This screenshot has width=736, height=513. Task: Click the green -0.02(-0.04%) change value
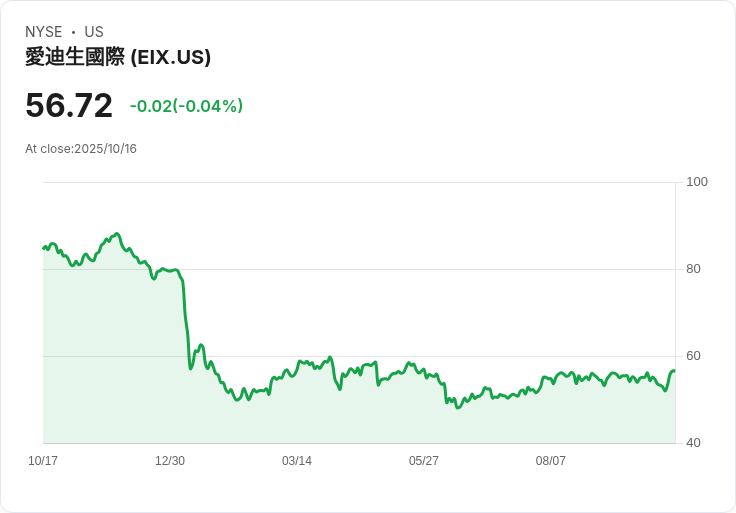(x=186, y=106)
